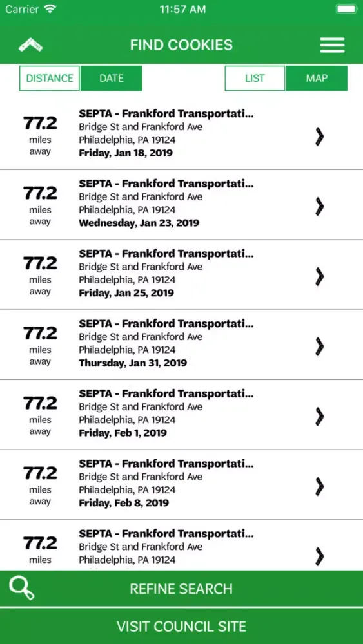Image resolution: width=363 pixels, height=644 pixels.
Task: Tap the magnifying glass search icon
Action: (x=22, y=588)
